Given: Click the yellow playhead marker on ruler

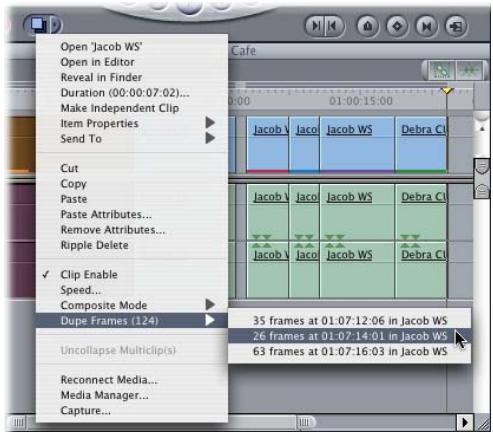Looking at the screenshot, I should pos(447,90).
